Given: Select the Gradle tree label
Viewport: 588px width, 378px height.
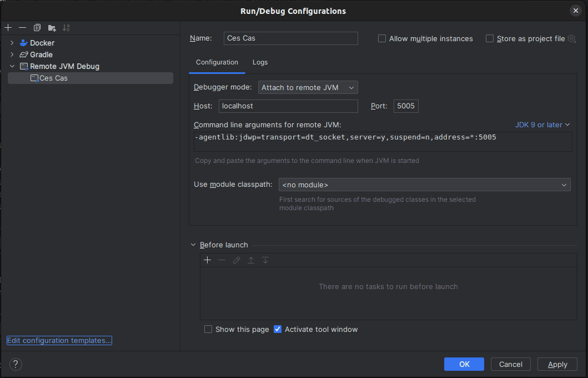Looking at the screenshot, I should 41,54.
